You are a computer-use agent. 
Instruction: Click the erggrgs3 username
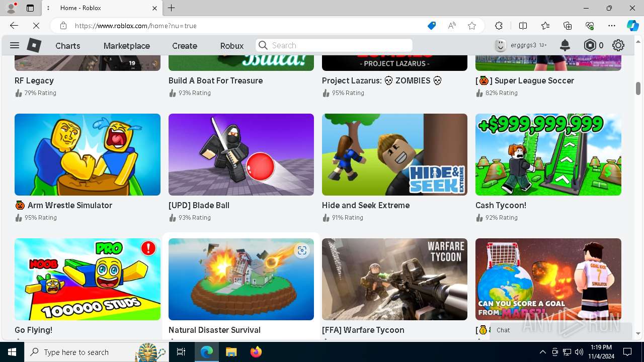coord(523,45)
